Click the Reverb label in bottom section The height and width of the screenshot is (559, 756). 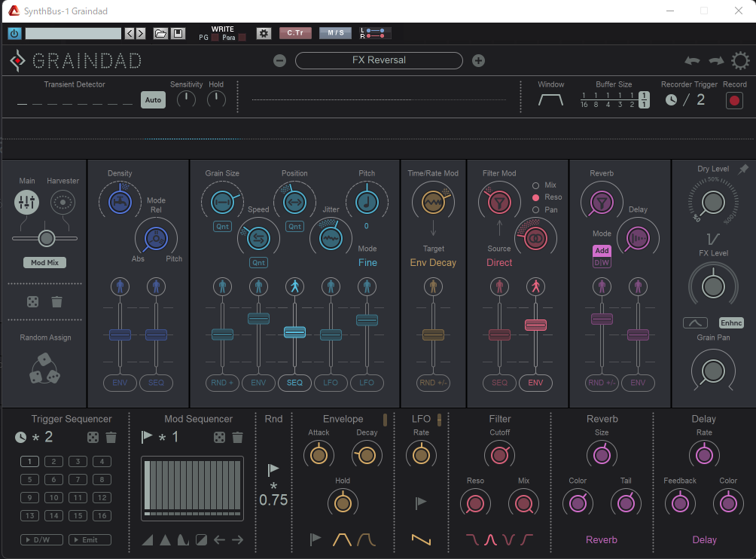coord(601,539)
